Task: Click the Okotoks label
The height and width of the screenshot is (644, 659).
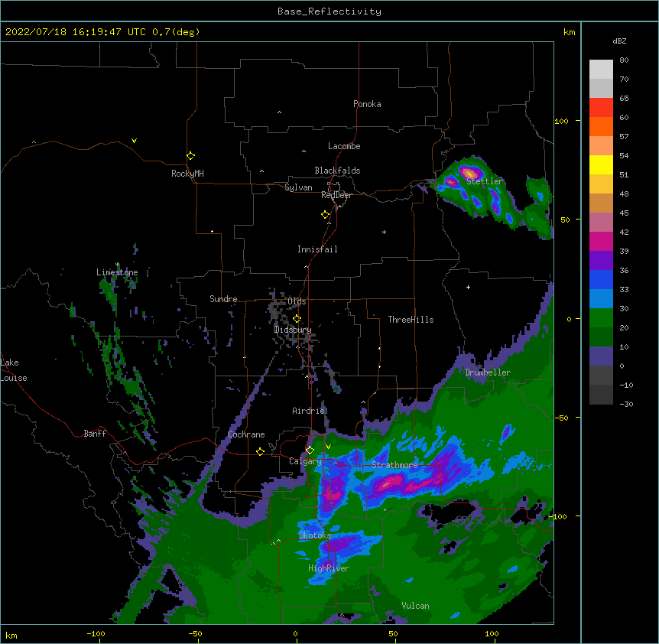Action: click(315, 535)
